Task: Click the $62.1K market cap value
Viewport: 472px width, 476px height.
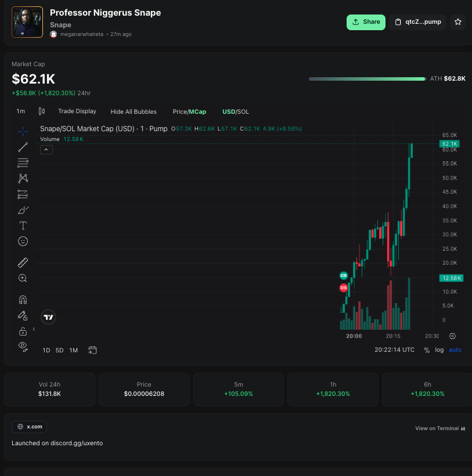Action: pyautogui.click(x=34, y=79)
